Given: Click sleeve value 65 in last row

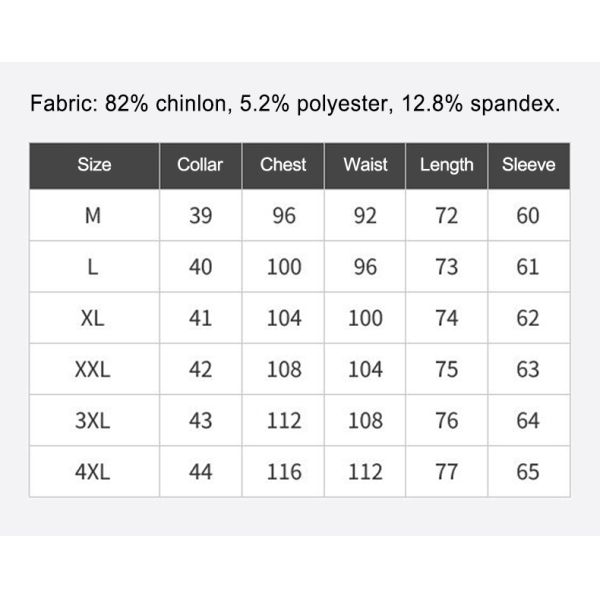Looking at the screenshot, I should point(528,472).
